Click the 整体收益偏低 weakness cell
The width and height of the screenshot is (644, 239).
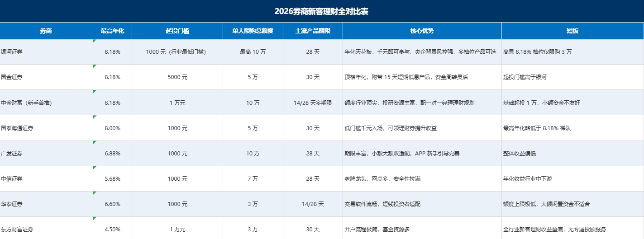coord(572,154)
